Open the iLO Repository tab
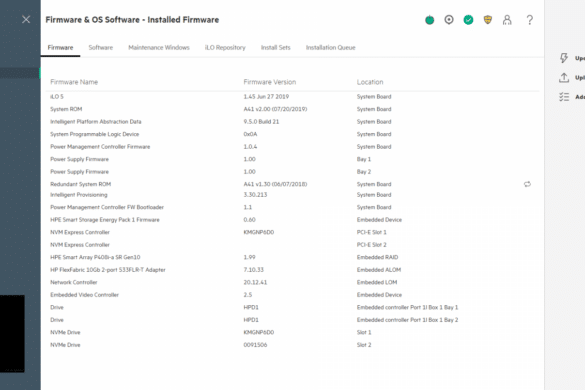This screenshot has height=390, width=585. click(x=225, y=47)
